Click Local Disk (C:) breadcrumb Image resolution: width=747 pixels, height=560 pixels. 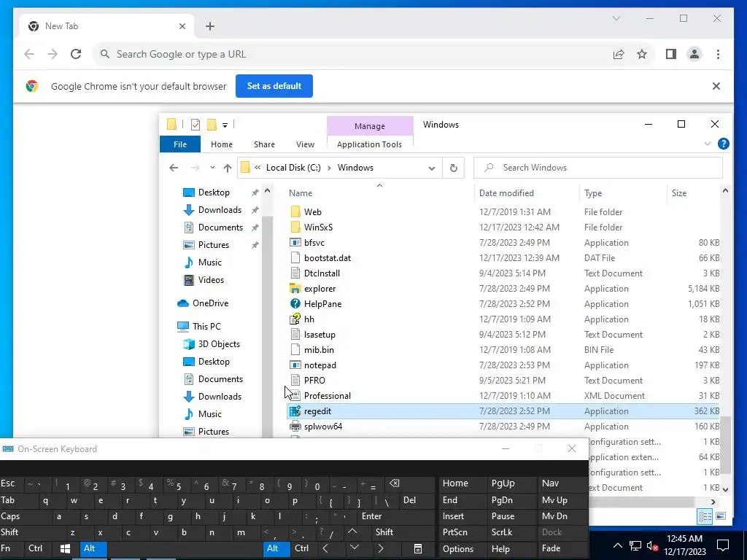[x=293, y=168]
